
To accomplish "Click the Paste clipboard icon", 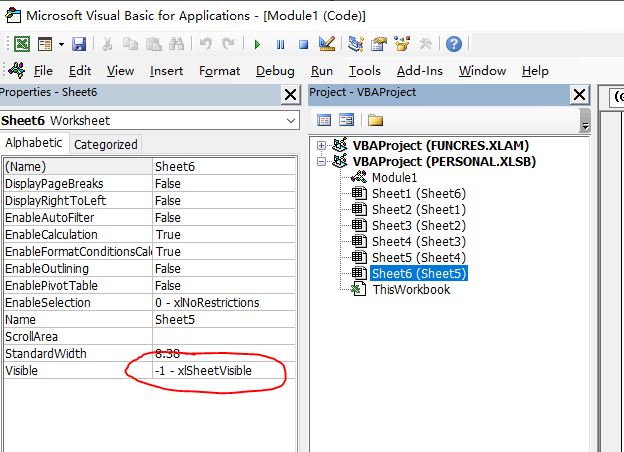I will tap(153, 44).
